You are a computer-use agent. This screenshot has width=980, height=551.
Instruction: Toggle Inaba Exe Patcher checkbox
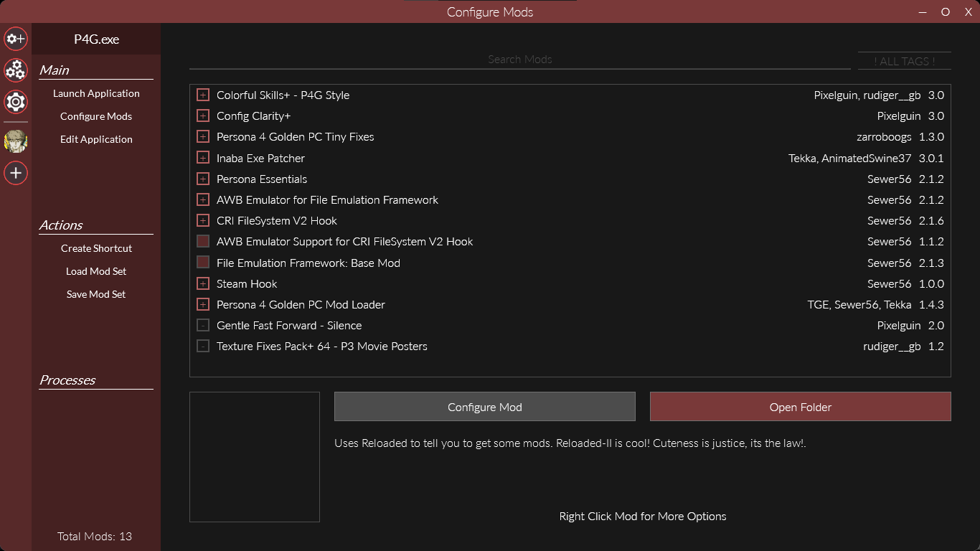click(x=203, y=158)
